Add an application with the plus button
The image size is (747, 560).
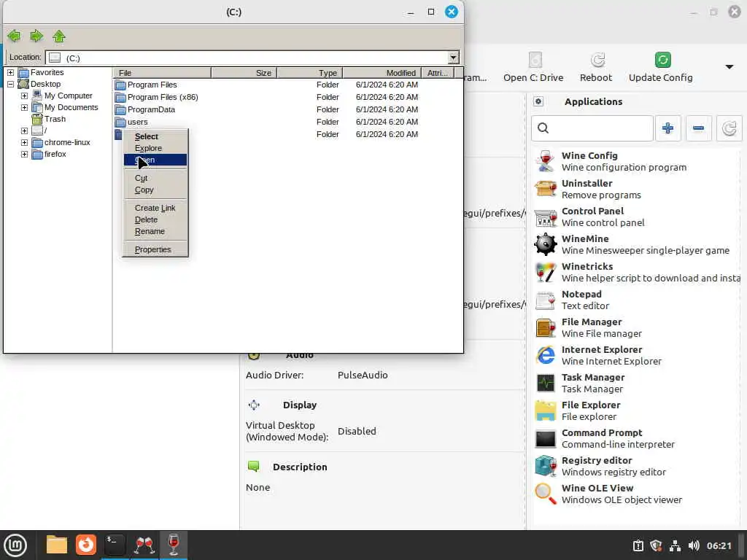[668, 128]
